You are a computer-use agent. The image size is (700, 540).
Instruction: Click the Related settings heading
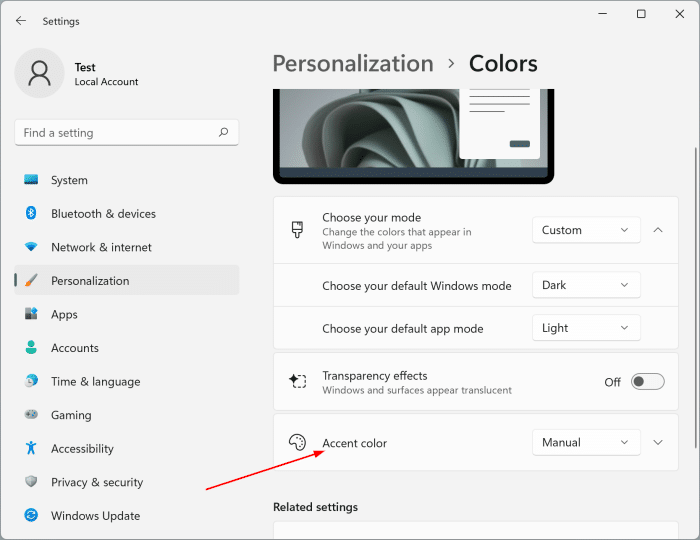[315, 507]
